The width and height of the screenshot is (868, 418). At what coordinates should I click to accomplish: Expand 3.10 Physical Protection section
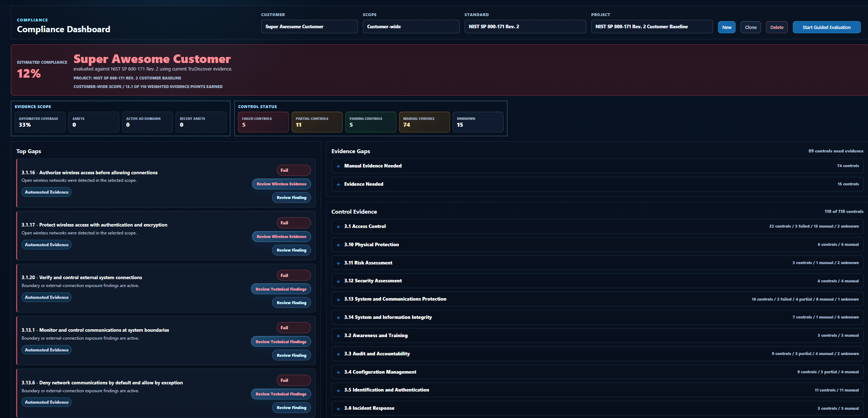pyautogui.click(x=597, y=244)
